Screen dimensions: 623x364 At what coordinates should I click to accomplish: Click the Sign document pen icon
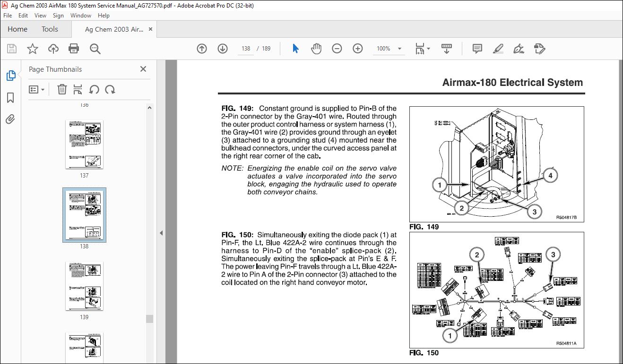pyautogui.click(x=519, y=49)
